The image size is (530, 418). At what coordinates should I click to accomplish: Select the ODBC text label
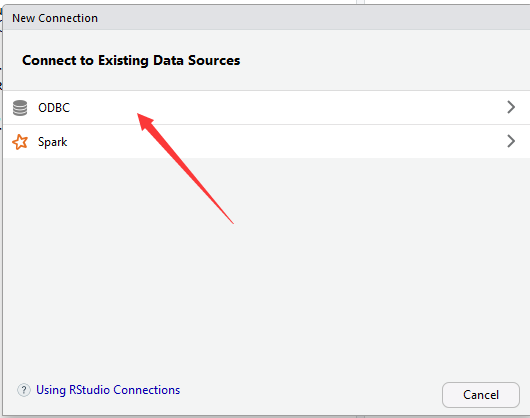tap(54, 108)
